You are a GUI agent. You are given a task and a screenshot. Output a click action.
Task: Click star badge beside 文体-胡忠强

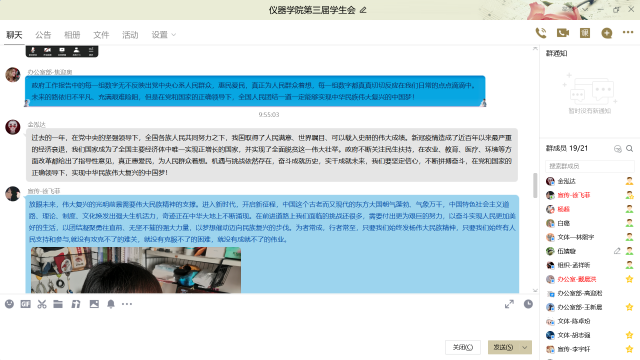coord(629,335)
